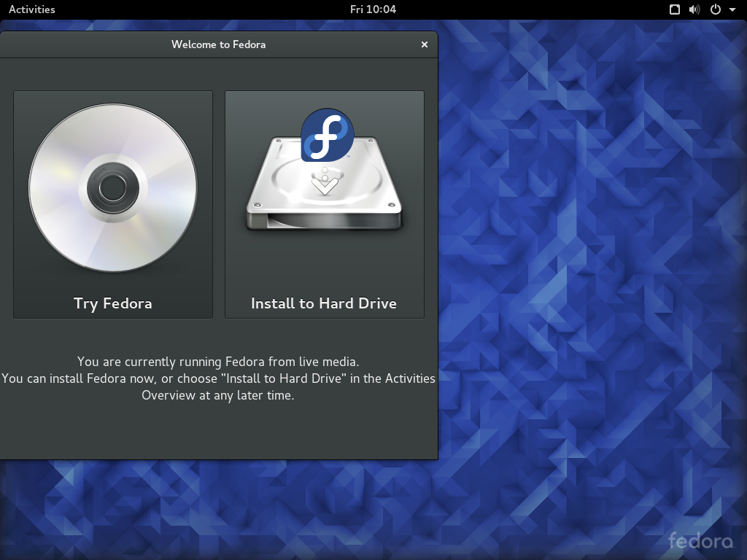Open the clock and calendar menu
The width and height of the screenshot is (747, 560).
(373, 9)
